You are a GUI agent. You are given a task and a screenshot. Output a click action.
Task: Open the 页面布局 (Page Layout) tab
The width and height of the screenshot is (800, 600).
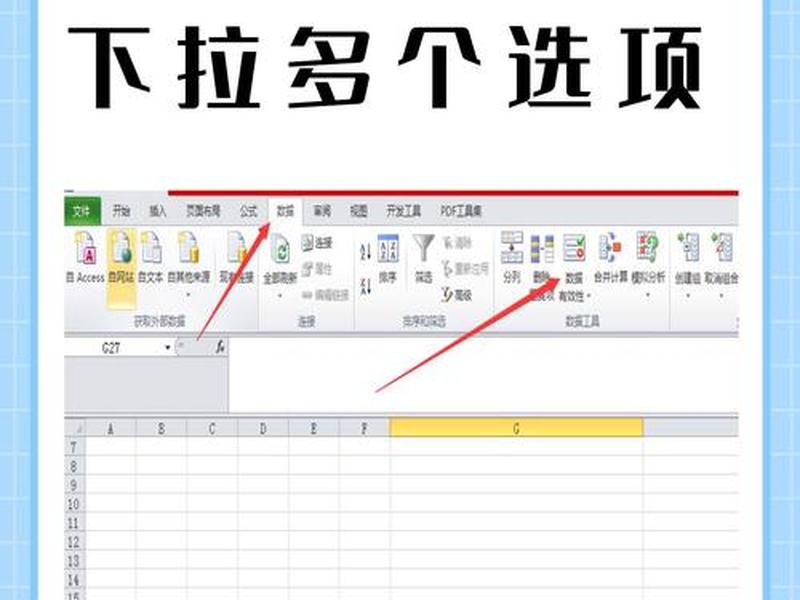[x=203, y=211]
